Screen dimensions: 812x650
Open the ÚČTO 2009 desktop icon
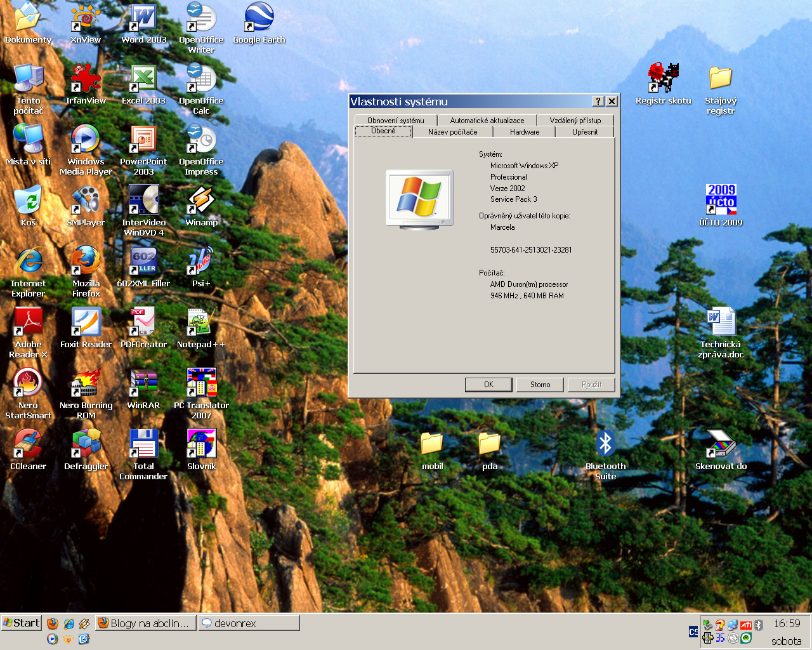click(x=721, y=206)
